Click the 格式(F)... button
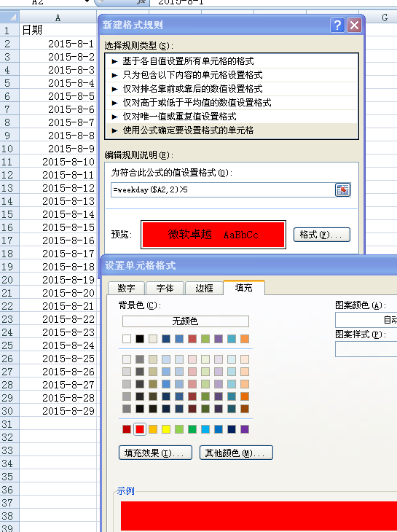Viewport: 397px width, 532px height. click(321, 235)
